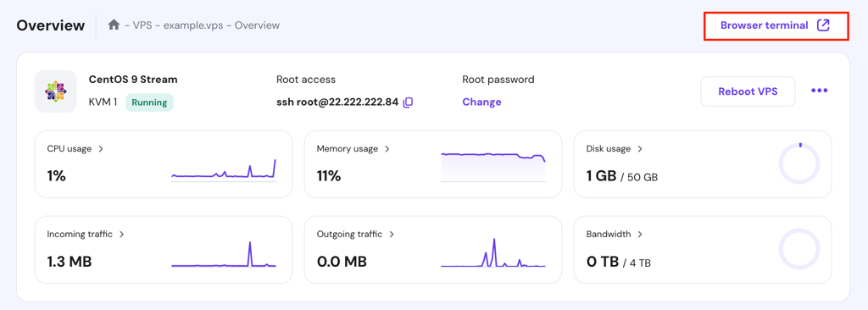Viewport: 868px width, 310px height.
Task: Click the Incoming traffic label
Action: pos(80,234)
